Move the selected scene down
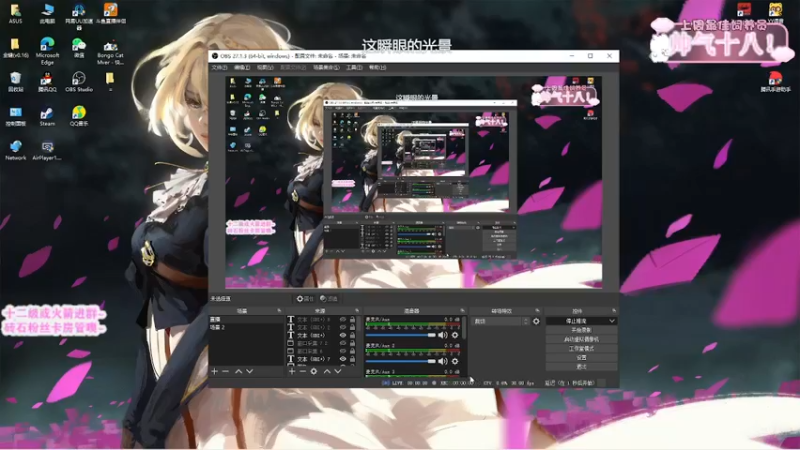The height and width of the screenshot is (450, 800). (249, 371)
